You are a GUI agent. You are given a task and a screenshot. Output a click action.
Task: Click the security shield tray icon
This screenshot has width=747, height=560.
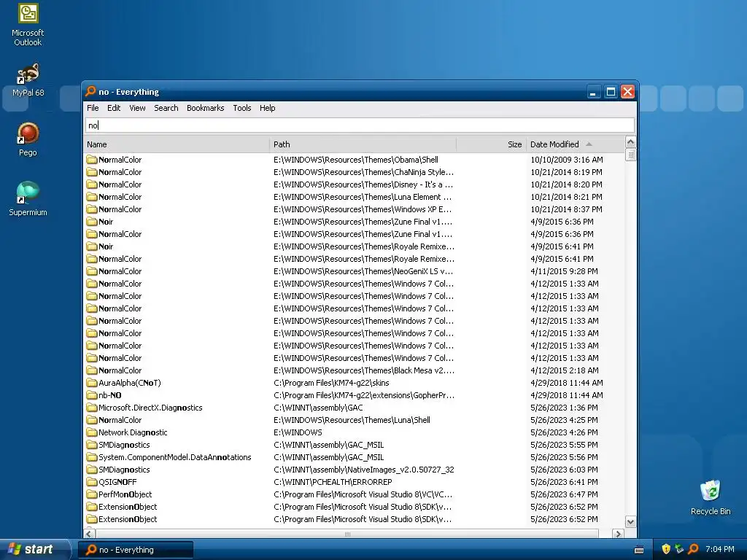click(x=666, y=549)
